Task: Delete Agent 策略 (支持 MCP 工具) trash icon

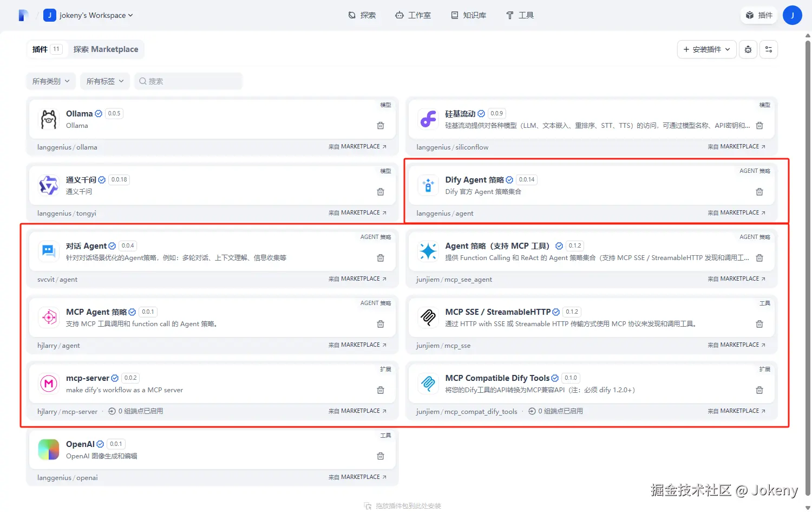Action: coord(759,258)
